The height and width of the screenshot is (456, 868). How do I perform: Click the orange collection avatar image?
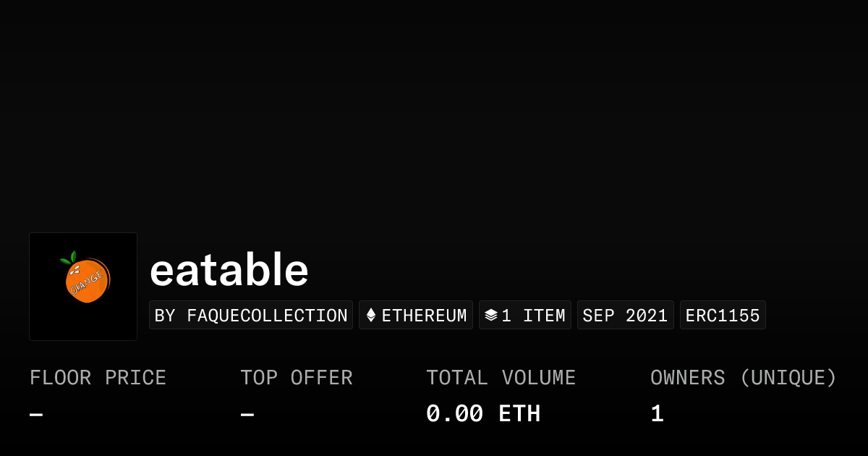point(83,287)
